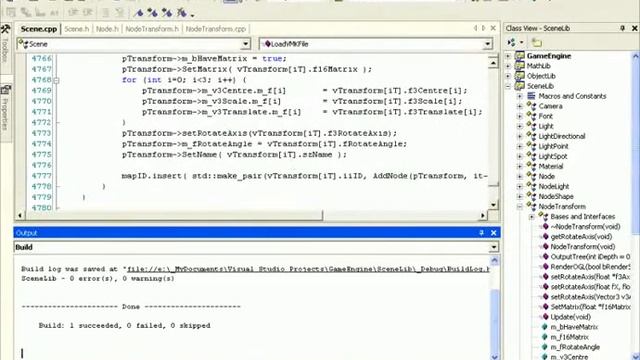Select the m_bHaveMatrix member variable

(x=574, y=327)
